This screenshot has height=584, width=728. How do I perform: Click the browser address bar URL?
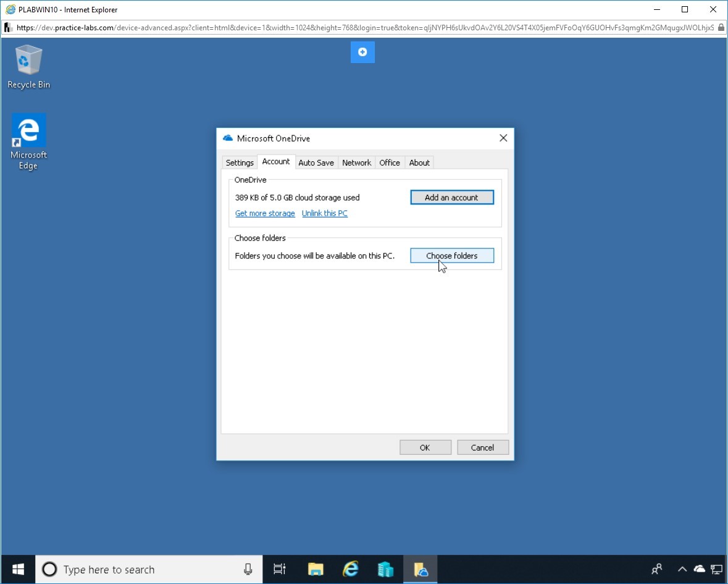click(x=365, y=28)
